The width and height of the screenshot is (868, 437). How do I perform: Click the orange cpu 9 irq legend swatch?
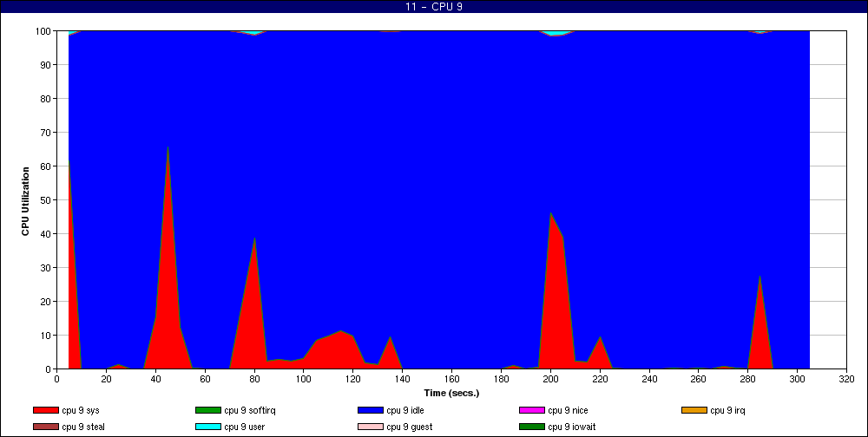[694, 410]
